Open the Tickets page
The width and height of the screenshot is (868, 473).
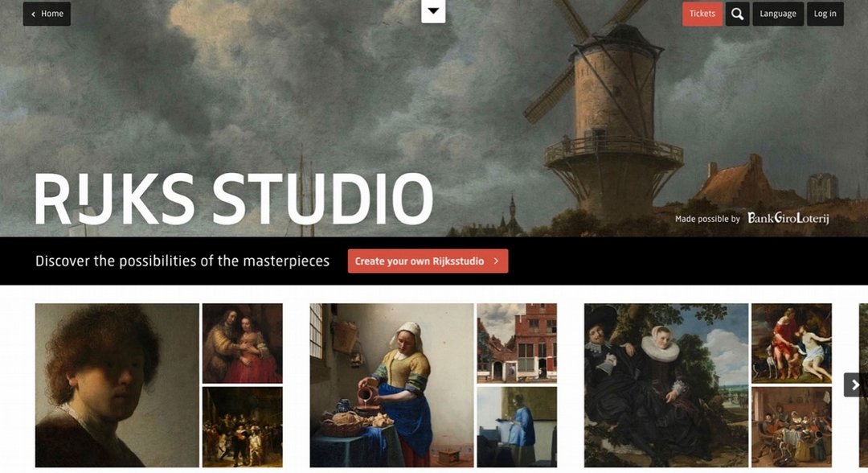[x=702, y=14]
